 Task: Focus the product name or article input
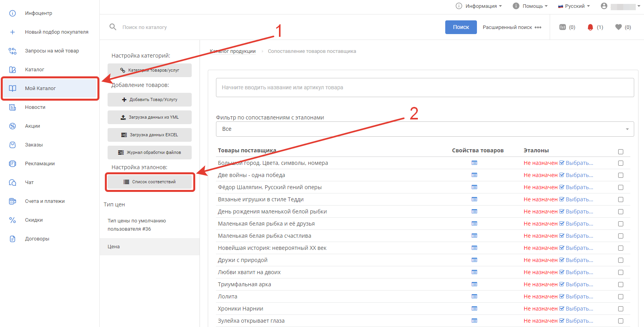pos(425,87)
